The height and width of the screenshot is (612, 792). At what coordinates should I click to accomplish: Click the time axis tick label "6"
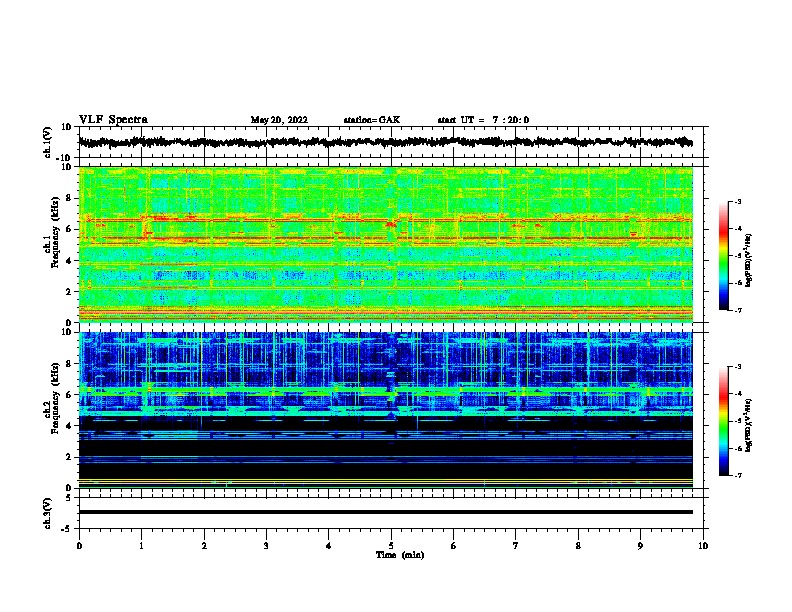tap(453, 546)
